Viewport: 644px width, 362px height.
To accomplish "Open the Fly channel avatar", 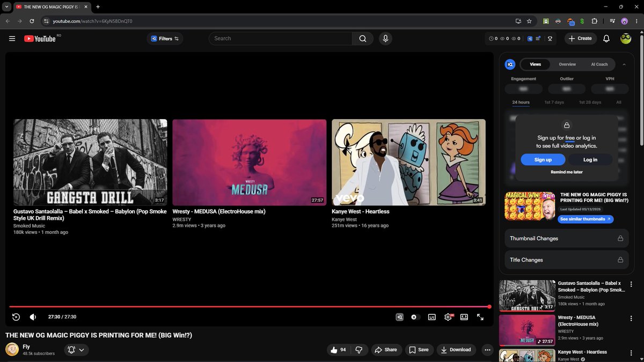I will [12, 350].
